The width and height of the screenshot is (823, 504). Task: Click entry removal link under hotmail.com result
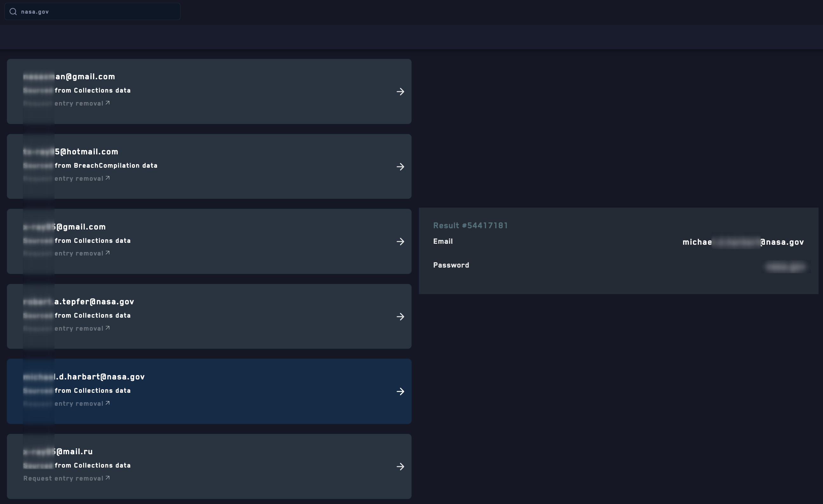tap(79, 178)
